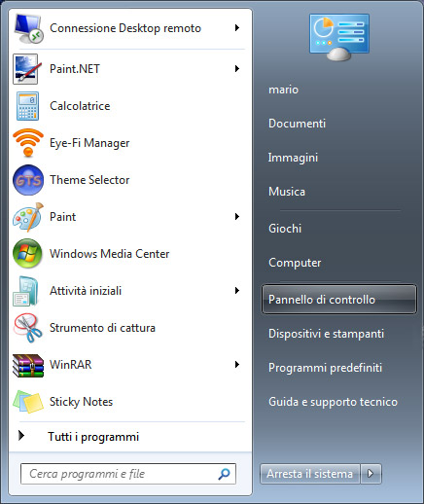Image resolution: width=424 pixels, height=504 pixels.
Task: Click the WinRAR books icon
Action: [28, 365]
